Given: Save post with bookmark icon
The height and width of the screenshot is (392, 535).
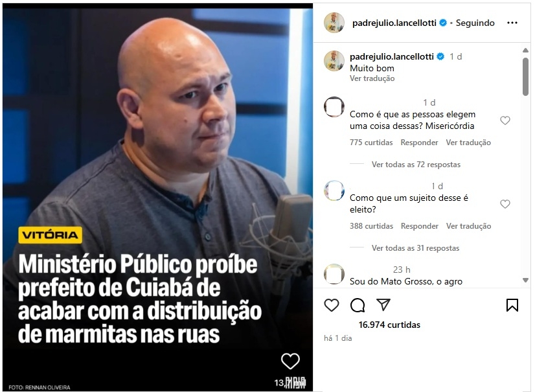Looking at the screenshot, I should (x=512, y=305).
